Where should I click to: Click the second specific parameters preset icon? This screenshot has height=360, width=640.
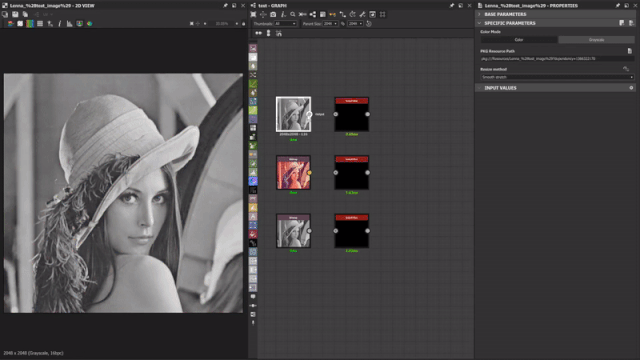pyautogui.click(x=631, y=23)
